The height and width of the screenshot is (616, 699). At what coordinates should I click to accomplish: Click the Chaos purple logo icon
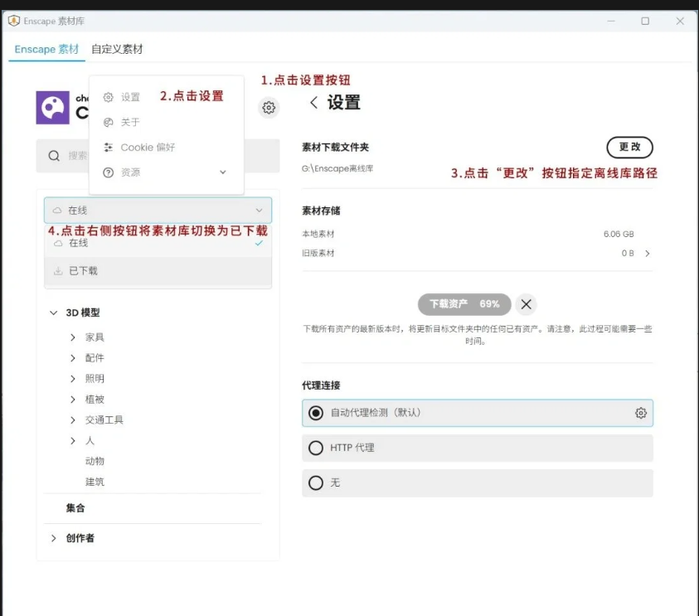click(52, 108)
